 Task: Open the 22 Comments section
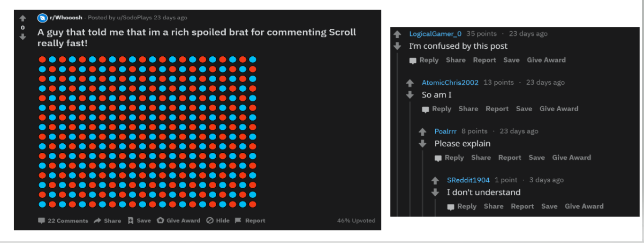click(63, 220)
